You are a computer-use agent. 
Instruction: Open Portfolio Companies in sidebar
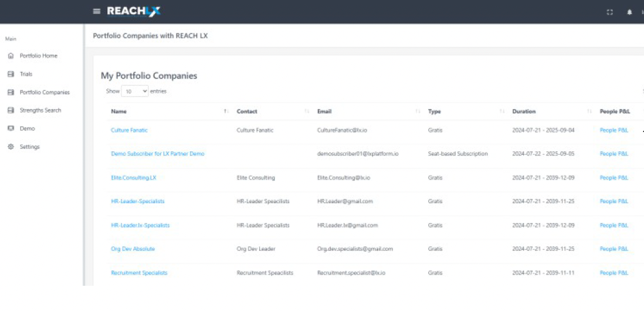click(x=45, y=93)
